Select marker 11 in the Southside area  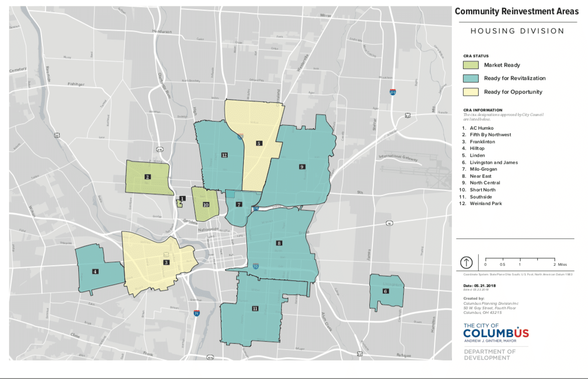[x=255, y=308]
